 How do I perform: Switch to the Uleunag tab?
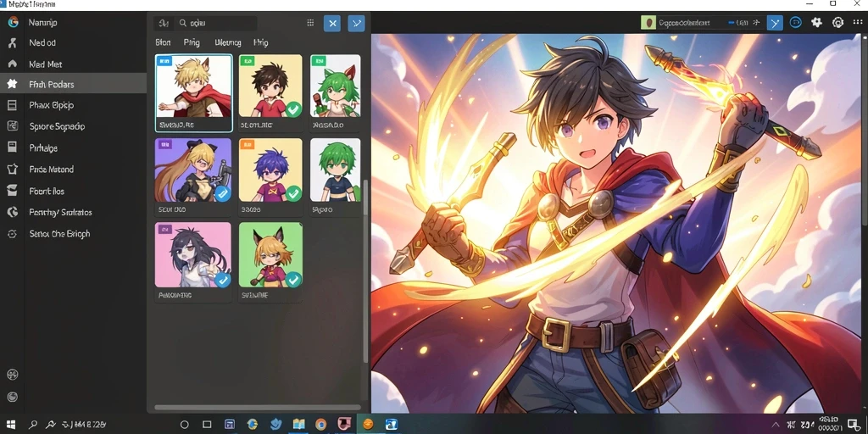227,42
